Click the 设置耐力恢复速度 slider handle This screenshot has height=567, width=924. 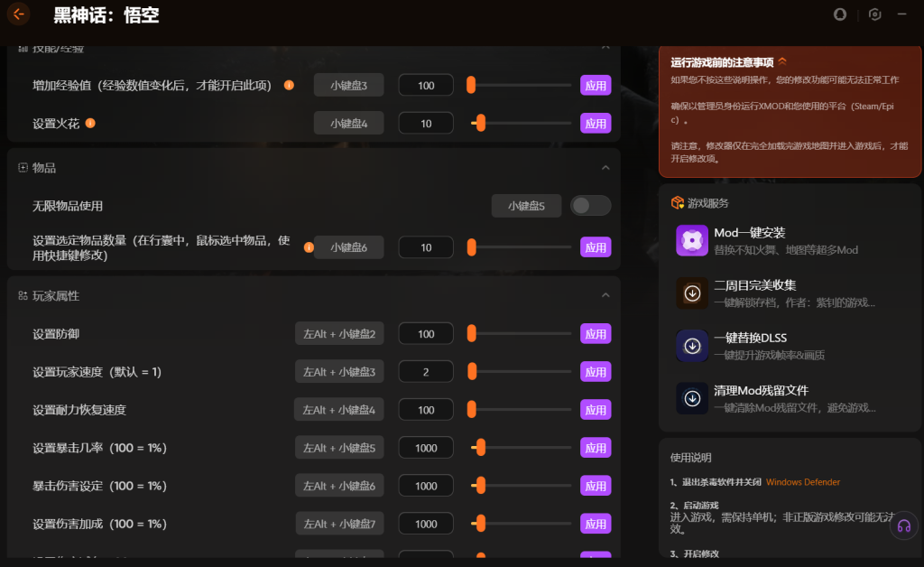(x=471, y=409)
